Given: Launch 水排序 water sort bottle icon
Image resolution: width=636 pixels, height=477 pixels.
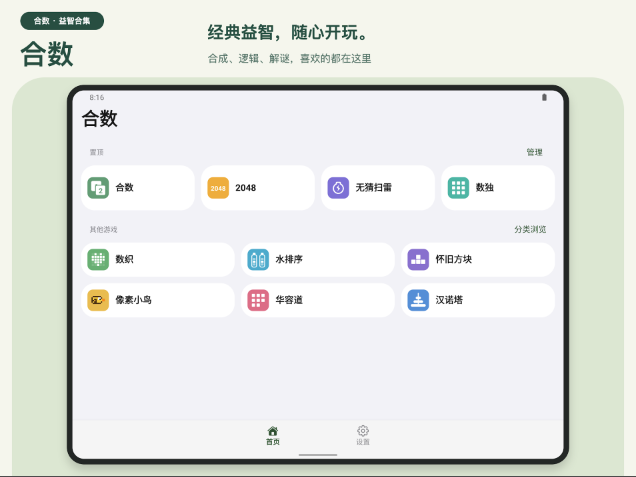Looking at the screenshot, I should 258,260.
